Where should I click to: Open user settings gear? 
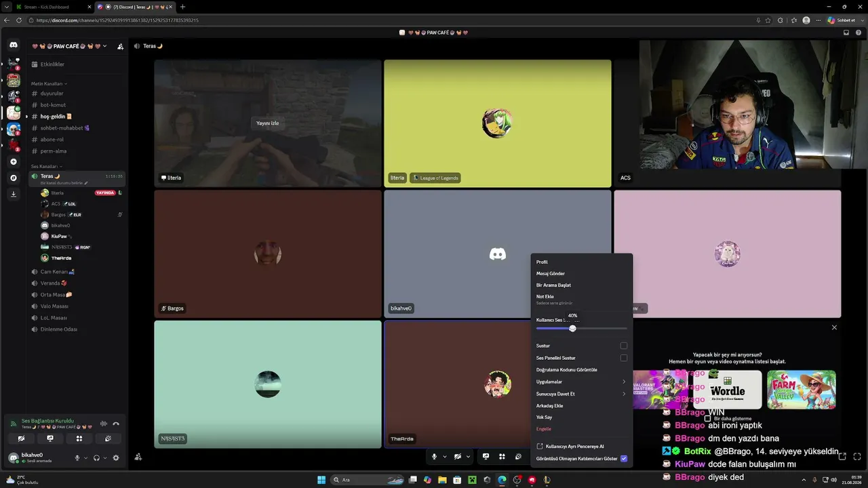tap(116, 457)
